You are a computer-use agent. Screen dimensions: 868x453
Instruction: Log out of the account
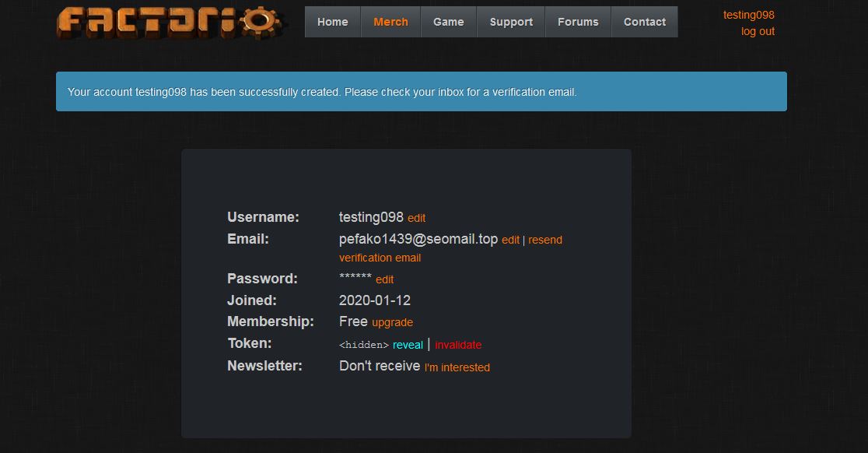coord(758,31)
